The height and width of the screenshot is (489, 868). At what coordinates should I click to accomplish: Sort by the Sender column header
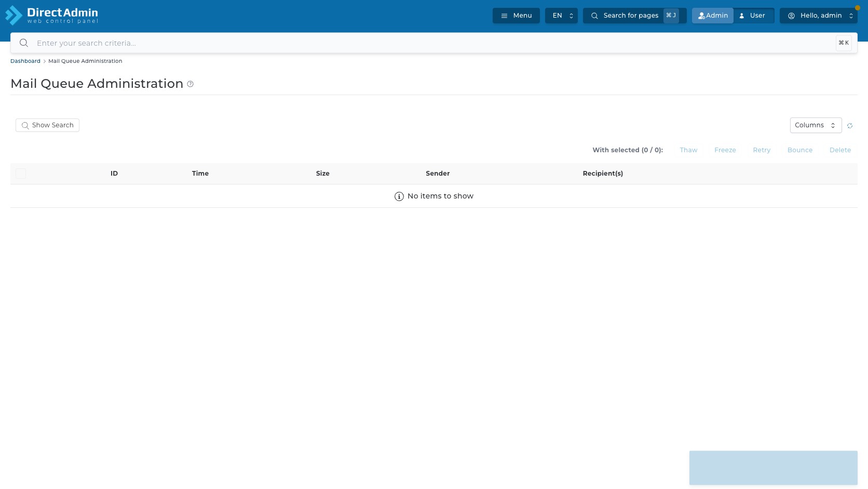pyautogui.click(x=438, y=174)
